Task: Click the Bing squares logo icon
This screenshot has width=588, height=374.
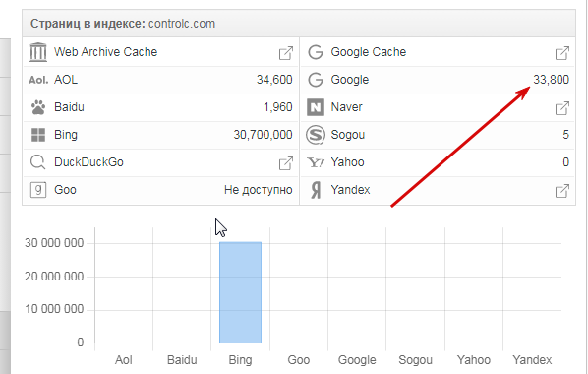Action: [38, 135]
